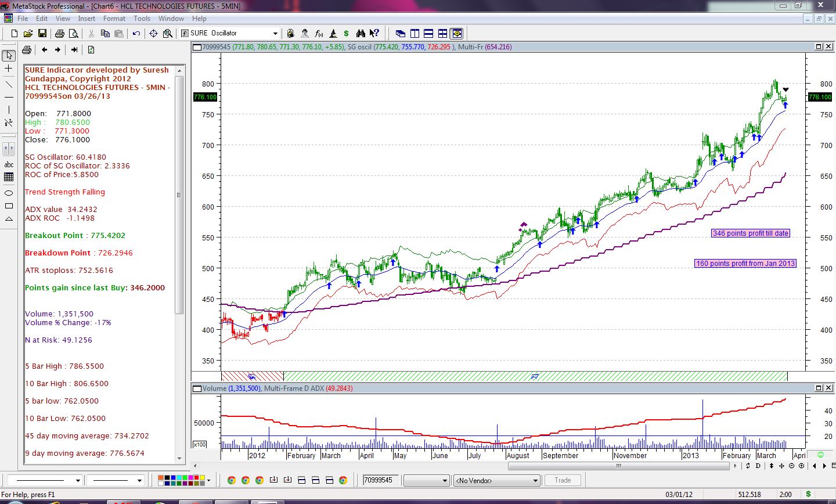Select the abc text tool
This screenshot has width=836, height=504.
pos(9,164)
